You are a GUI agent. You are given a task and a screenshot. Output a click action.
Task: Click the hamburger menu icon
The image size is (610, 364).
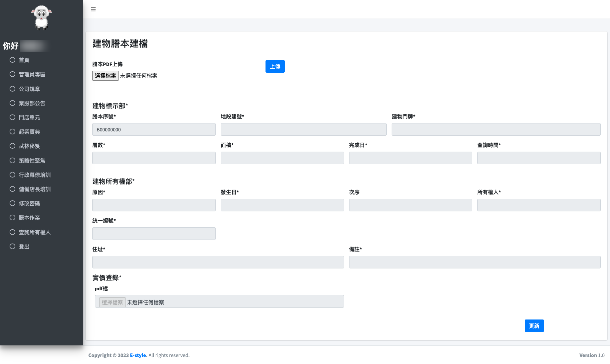point(93,9)
